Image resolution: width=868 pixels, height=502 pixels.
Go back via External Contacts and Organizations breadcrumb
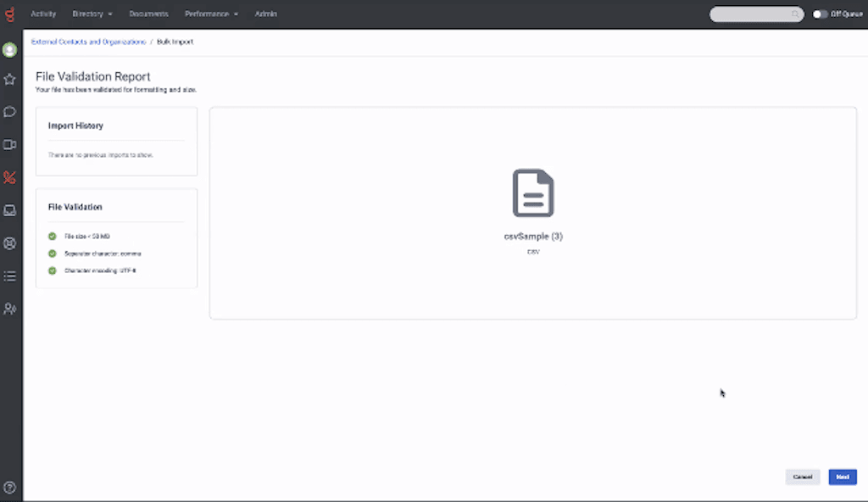[x=87, y=40]
